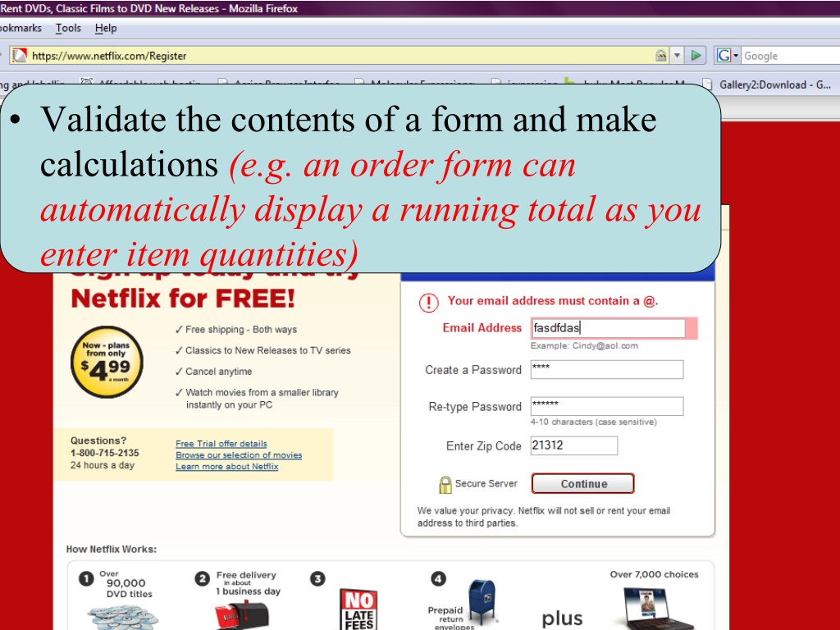Screen dimensions: 840x630
Task: Click the site favicon in address bar
Action: coord(20,55)
